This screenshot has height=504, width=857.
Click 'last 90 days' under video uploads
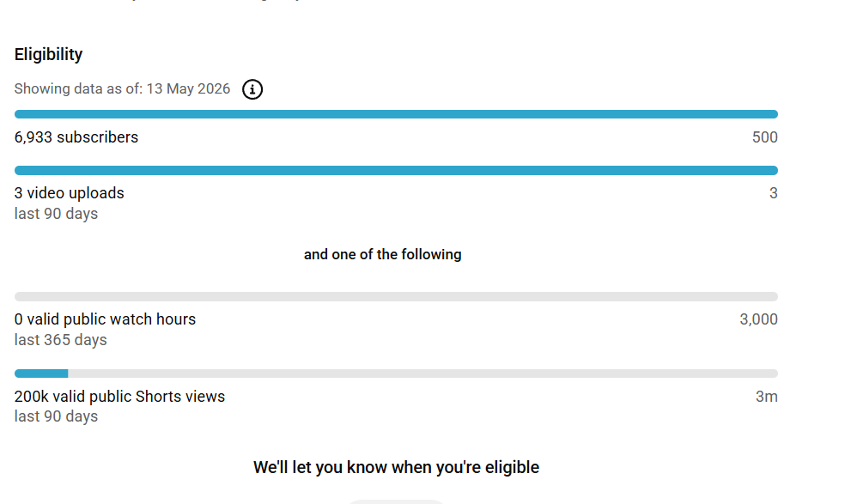coord(56,214)
